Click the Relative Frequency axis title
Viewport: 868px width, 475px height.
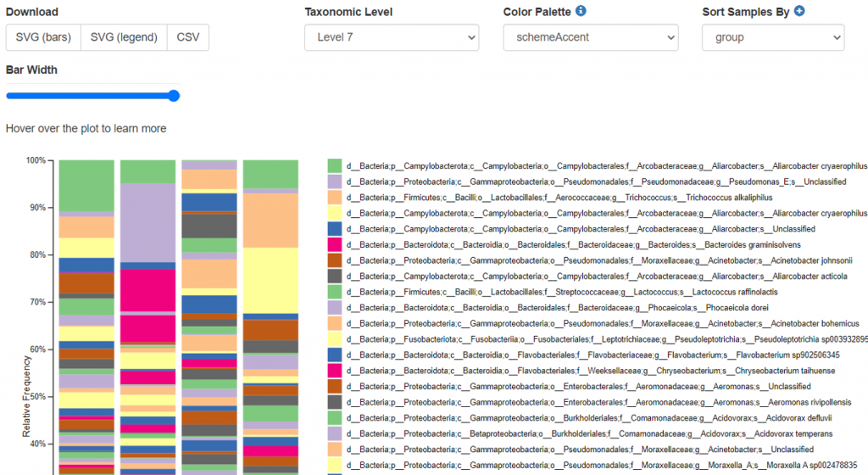tap(26, 396)
